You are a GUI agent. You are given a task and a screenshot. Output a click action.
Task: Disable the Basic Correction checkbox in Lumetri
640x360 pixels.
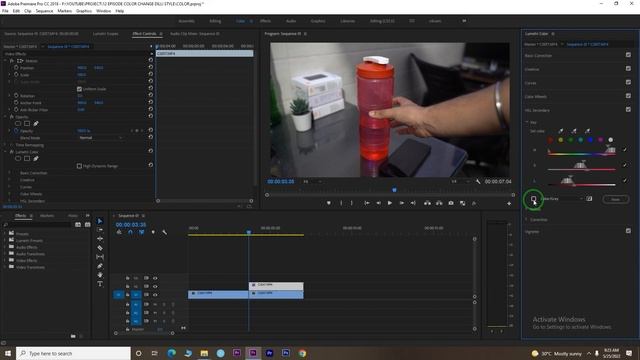tap(628, 55)
